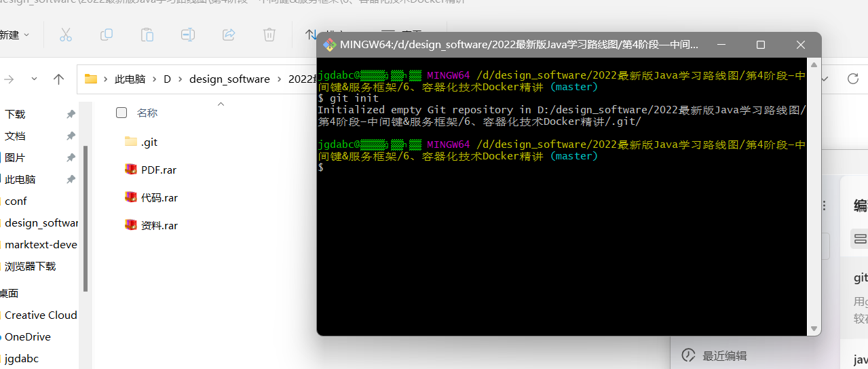The image size is (868, 369).
Task: Click the Paste clipboard icon in Explorer toolbar
Action: [x=147, y=35]
